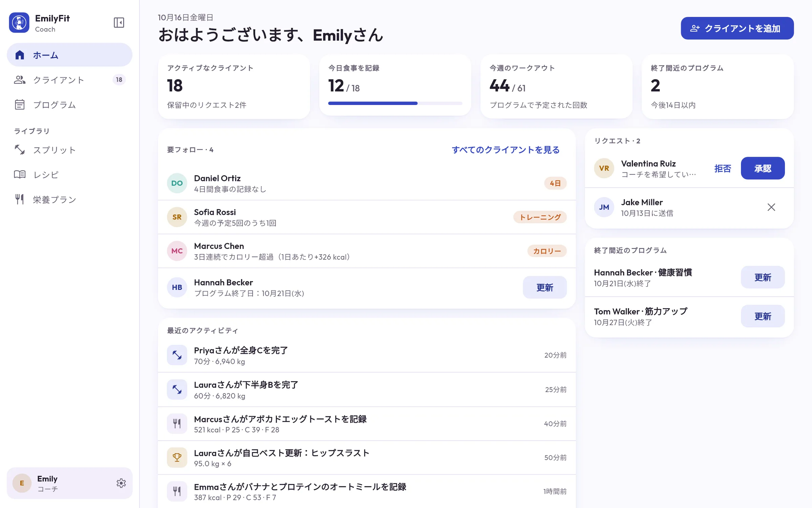This screenshot has height=508, width=812.
Task: Open 終了間近のプログラム stat card showing 2
Action: (x=718, y=87)
